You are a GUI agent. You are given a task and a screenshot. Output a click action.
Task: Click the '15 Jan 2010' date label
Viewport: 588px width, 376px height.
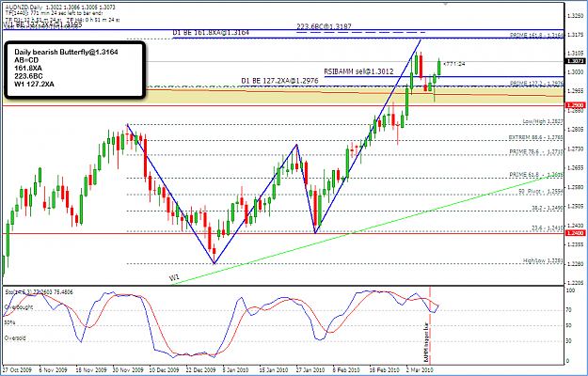pos(274,369)
